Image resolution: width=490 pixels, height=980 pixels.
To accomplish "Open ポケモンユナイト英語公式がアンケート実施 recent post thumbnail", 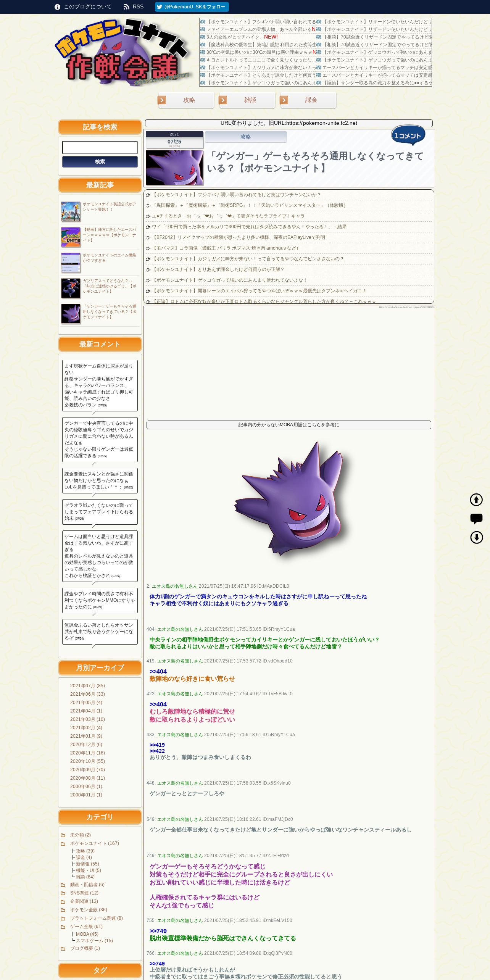I will coord(71,212).
